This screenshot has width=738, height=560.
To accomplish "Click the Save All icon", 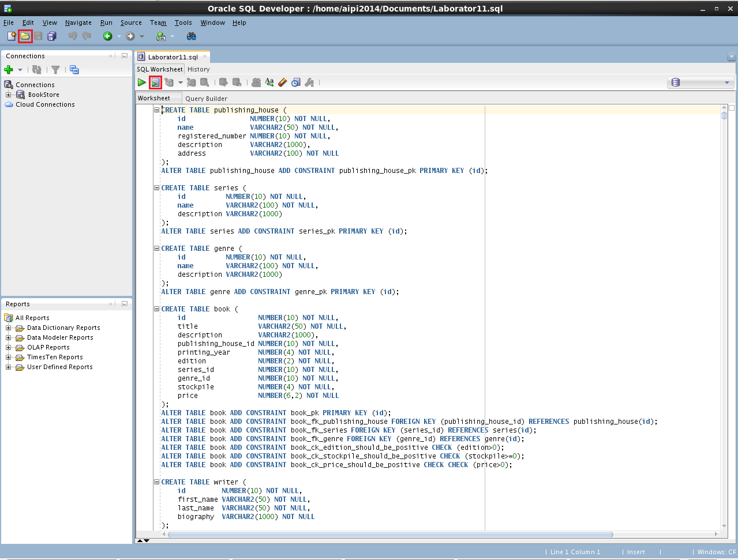I will tap(51, 36).
